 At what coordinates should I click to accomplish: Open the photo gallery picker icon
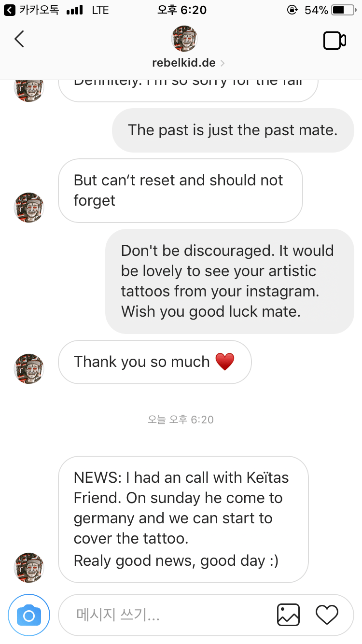288,615
